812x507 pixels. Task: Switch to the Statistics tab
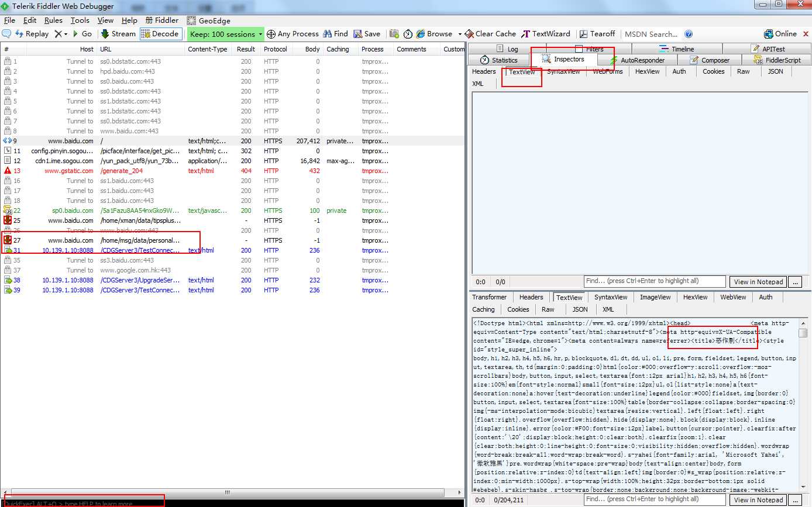tap(499, 60)
